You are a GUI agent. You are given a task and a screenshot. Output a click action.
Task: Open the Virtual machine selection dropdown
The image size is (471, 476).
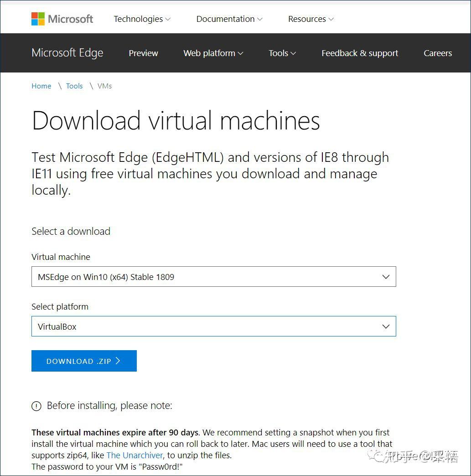214,276
